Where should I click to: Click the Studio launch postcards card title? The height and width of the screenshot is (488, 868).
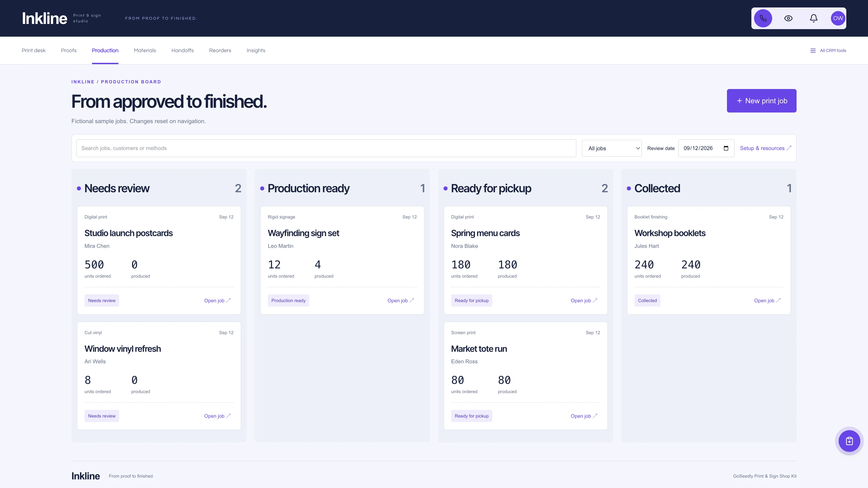128,233
